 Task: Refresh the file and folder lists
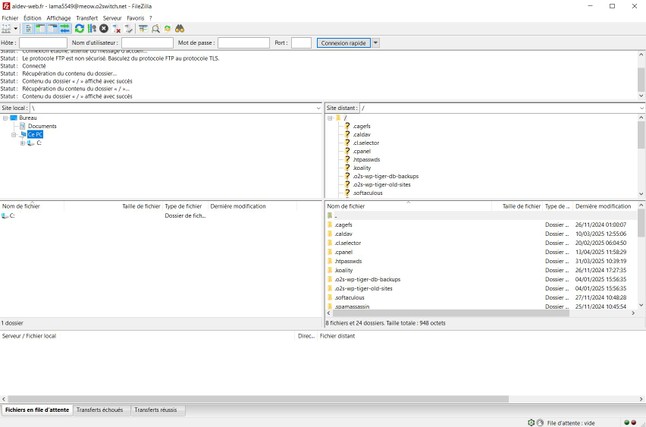(80, 28)
